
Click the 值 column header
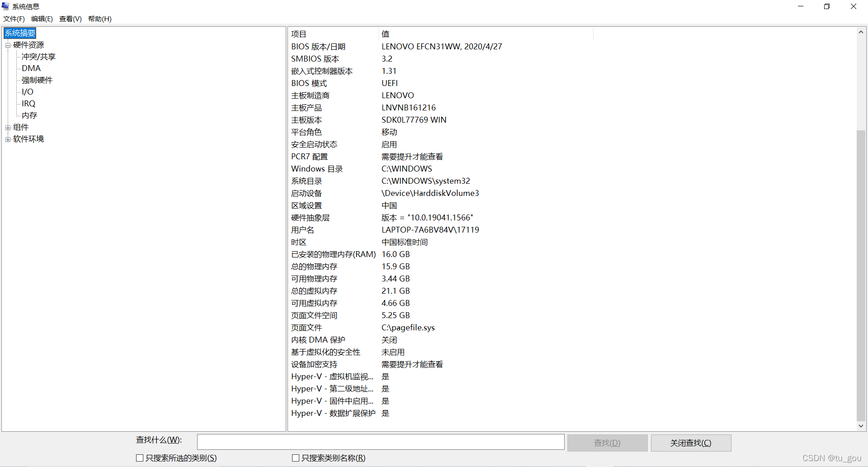pos(486,34)
